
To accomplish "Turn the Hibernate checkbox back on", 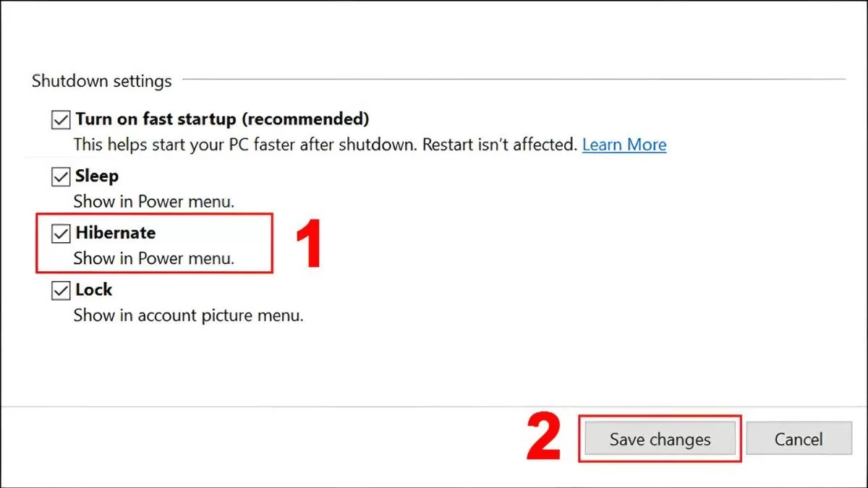I will point(59,233).
